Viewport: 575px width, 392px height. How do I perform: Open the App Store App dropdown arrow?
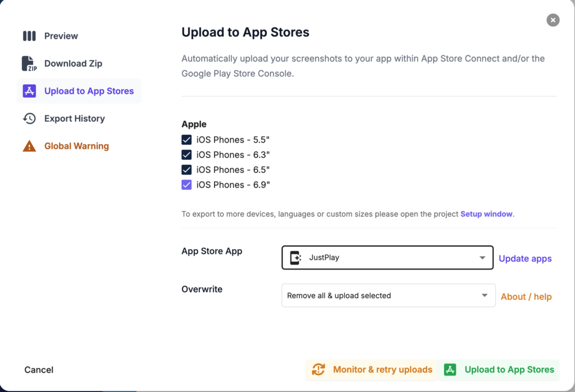coord(482,258)
